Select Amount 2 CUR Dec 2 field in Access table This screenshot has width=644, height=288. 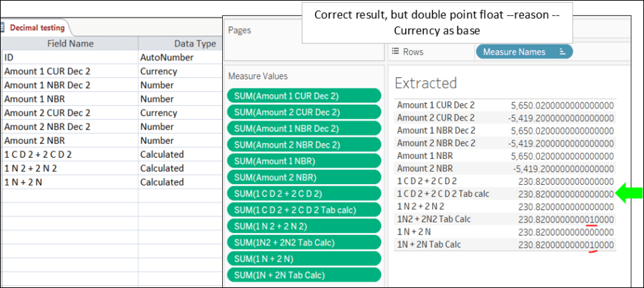(71, 113)
